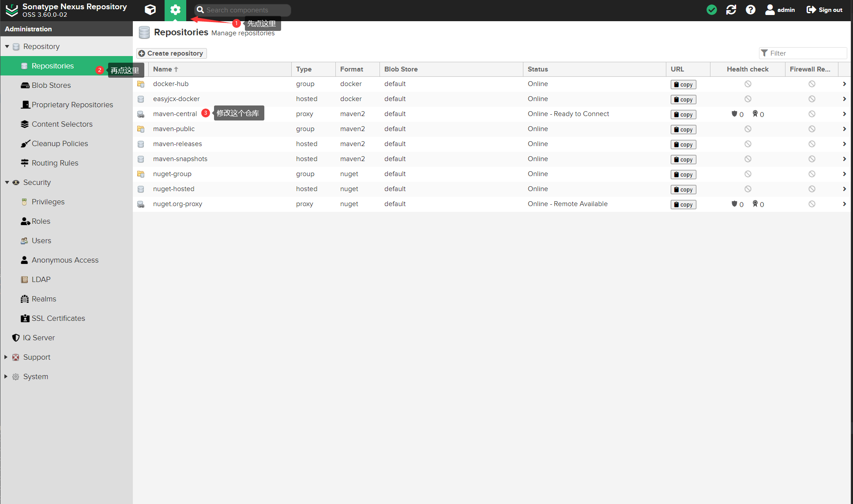Sort by the Status column header
Viewport: 853px width, 504px height.
click(x=594, y=69)
